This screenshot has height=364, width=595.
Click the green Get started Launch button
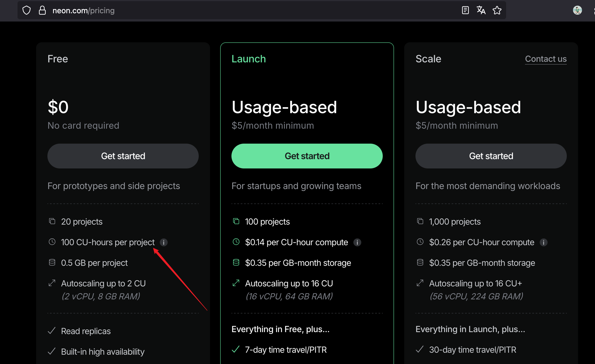pos(307,156)
